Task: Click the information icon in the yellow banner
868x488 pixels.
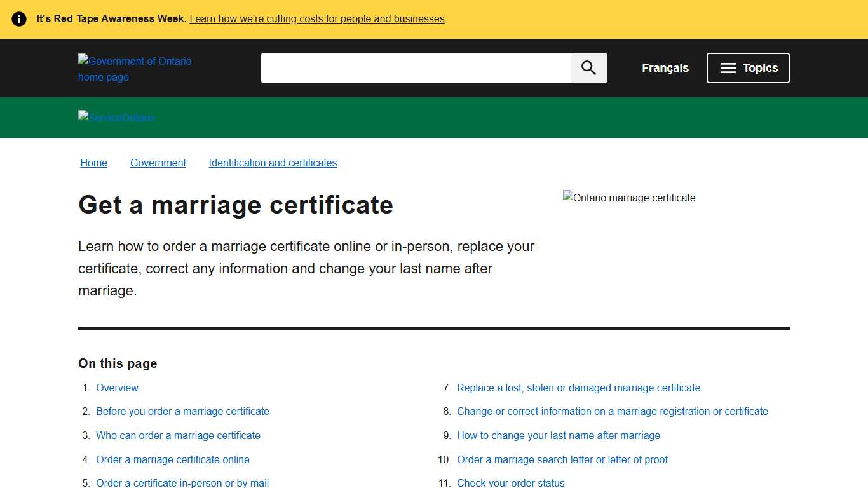Action: click(x=18, y=18)
